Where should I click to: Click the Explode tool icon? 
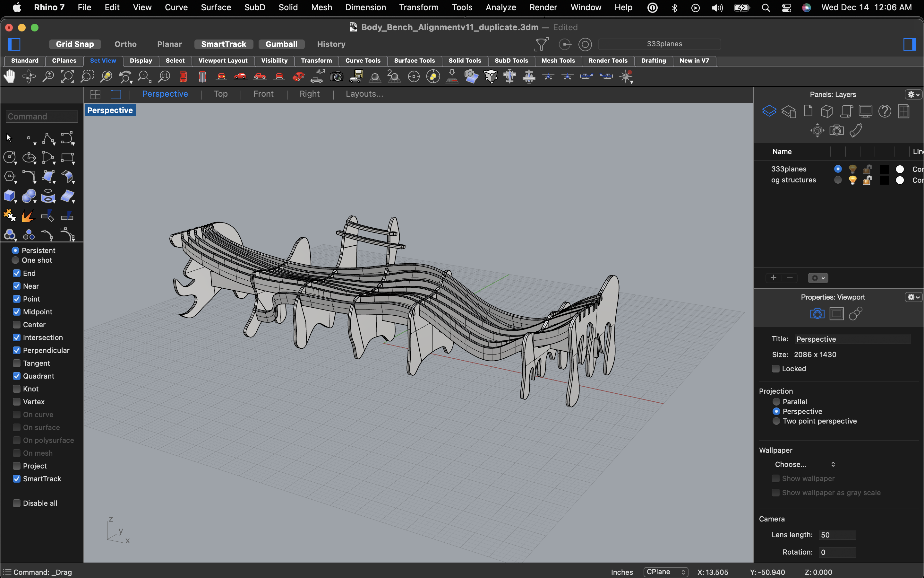[x=28, y=215]
